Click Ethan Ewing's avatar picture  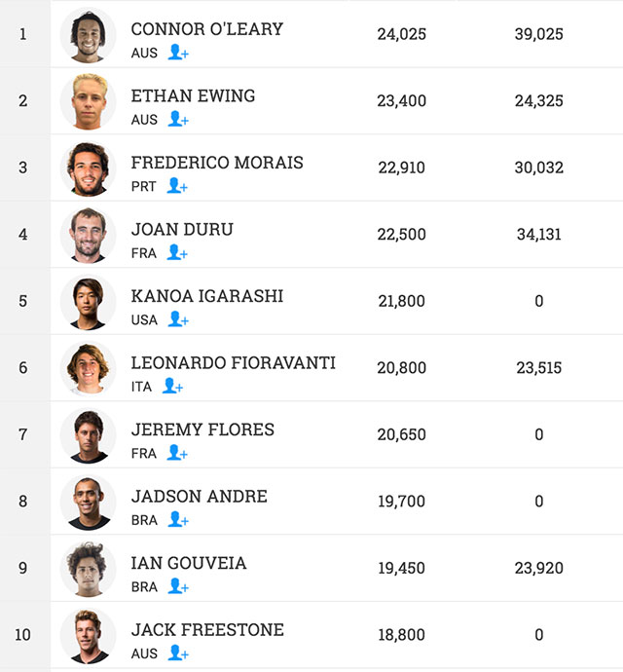(x=88, y=101)
